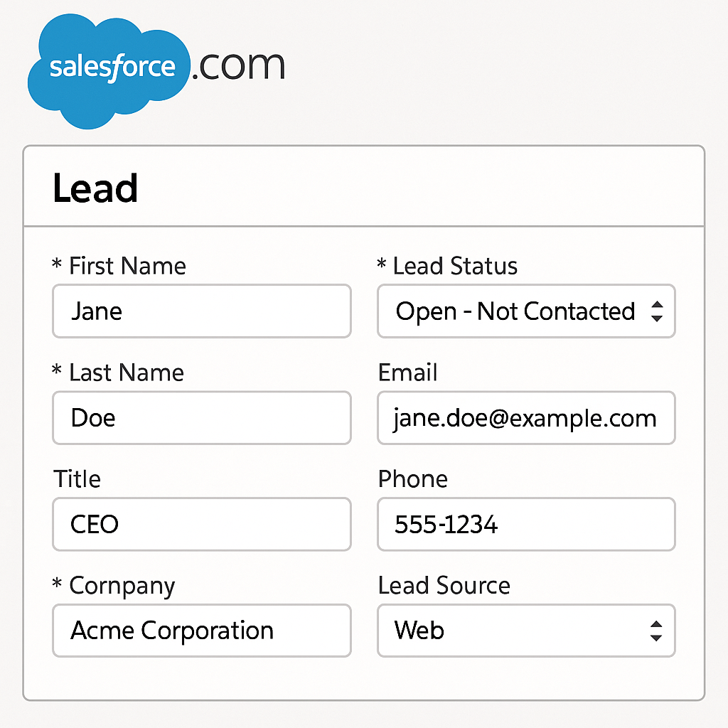Click the First Name field label
Viewport: 728px width, 728px height.
pyautogui.click(x=127, y=267)
